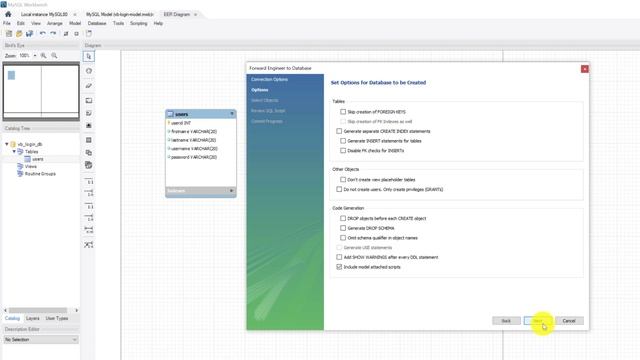Viewport: 640px width, 360px height.
Task: Select the pointer selection tool
Action: tap(89, 56)
